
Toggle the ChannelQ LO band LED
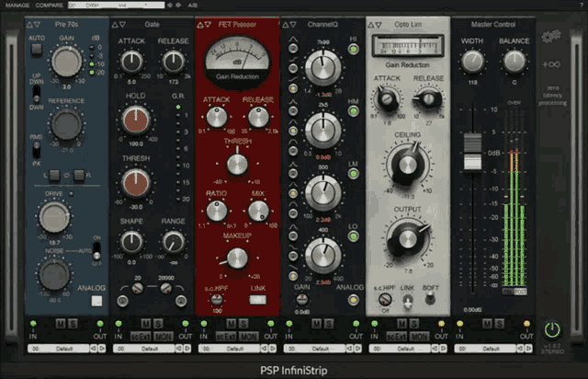tap(353, 236)
